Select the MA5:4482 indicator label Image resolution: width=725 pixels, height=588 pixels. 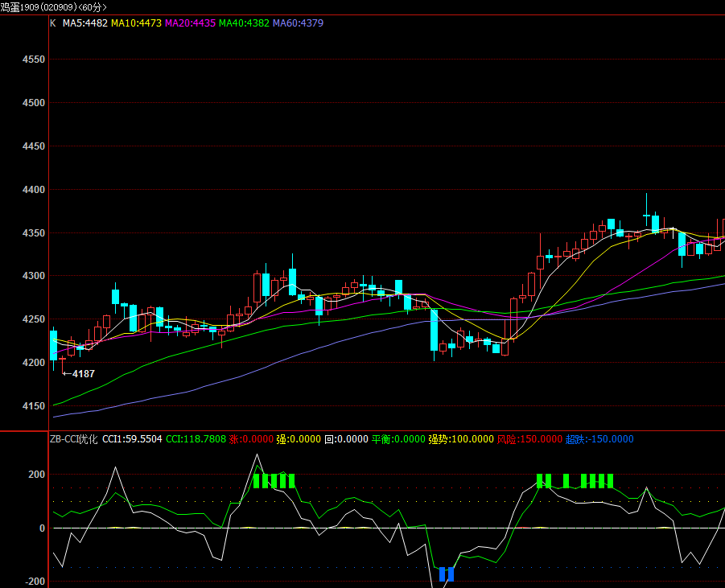click(x=85, y=23)
